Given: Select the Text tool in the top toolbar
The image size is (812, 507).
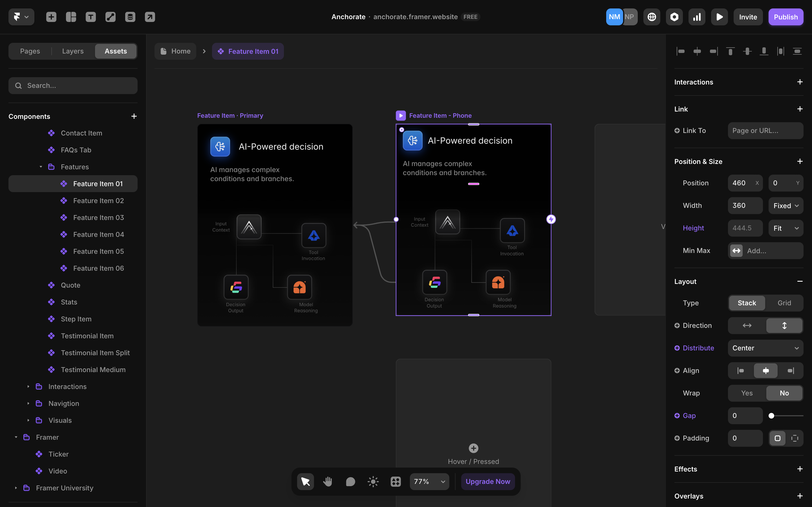Looking at the screenshot, I should coord(91,17).
